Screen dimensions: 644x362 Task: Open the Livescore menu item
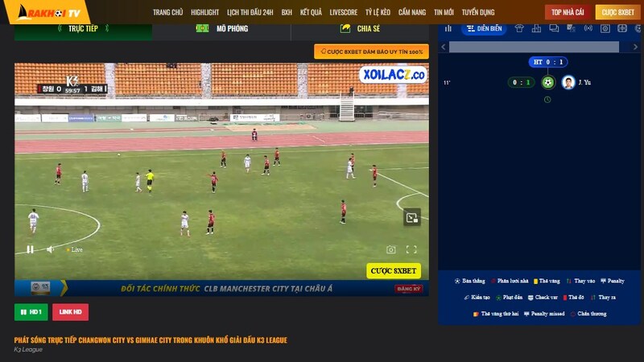click(x=344, y=12)
